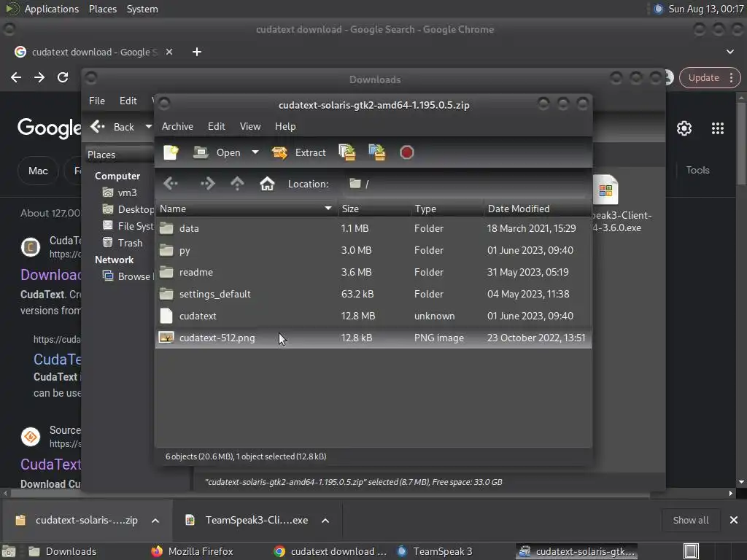
Task: Sort by Size column header
Action: tap(374, 209)
